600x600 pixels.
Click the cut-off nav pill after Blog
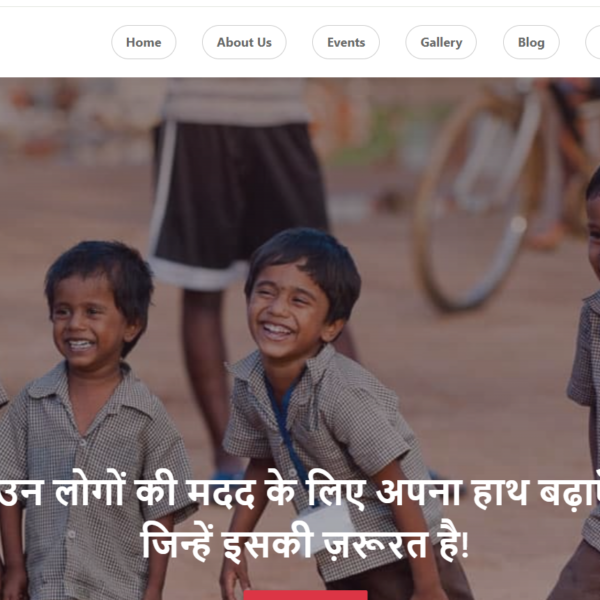pyautogui.click(x=593, y=42)
